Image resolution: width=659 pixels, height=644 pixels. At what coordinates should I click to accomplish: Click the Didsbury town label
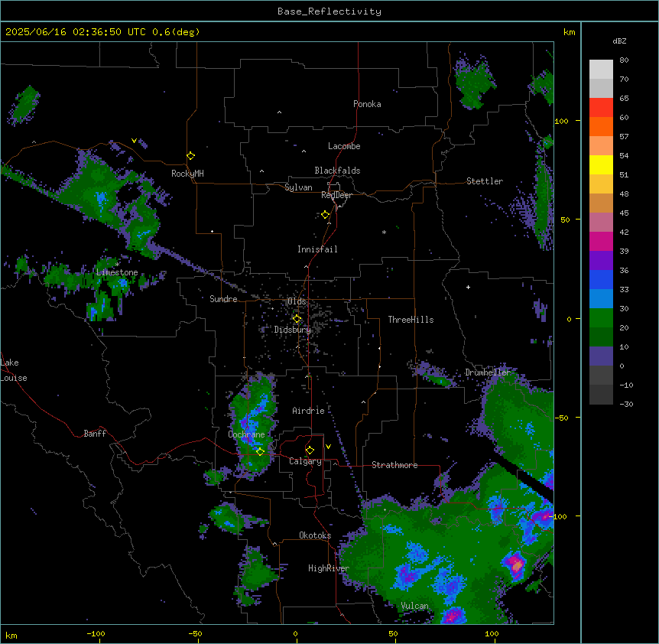(x=293, y=330)
